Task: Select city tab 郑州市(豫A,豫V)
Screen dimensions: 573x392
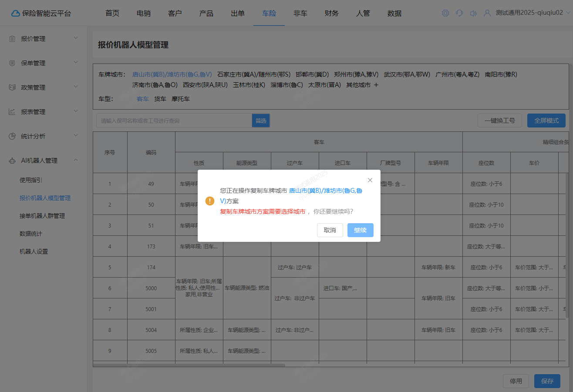Action: (x=356, y=74)
